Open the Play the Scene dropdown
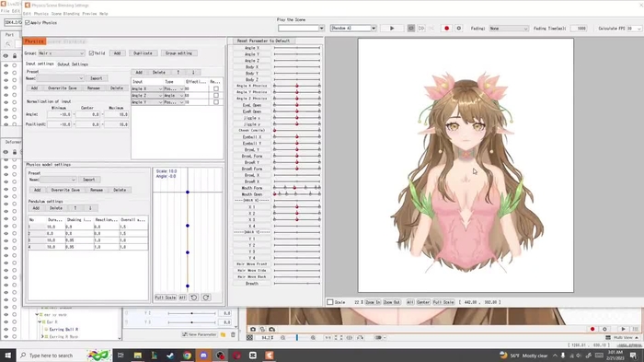The height and width of the screenshot is (362, 644). (x=301, y=29)
